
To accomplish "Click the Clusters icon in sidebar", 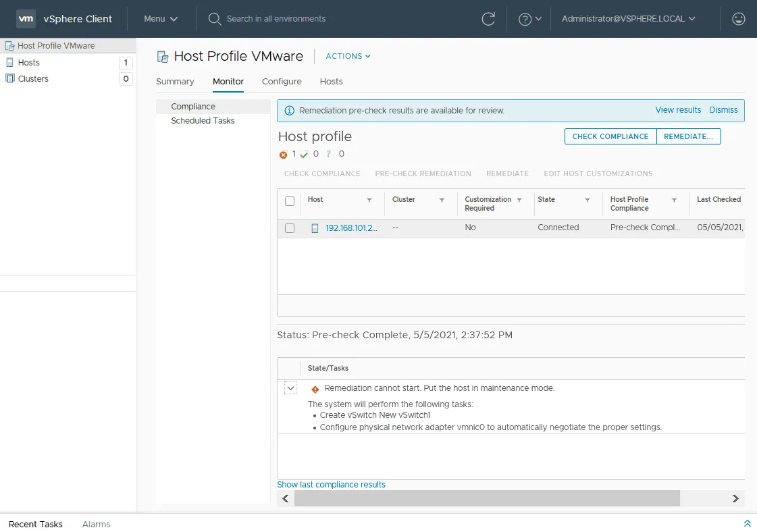I will pos(9,78).
